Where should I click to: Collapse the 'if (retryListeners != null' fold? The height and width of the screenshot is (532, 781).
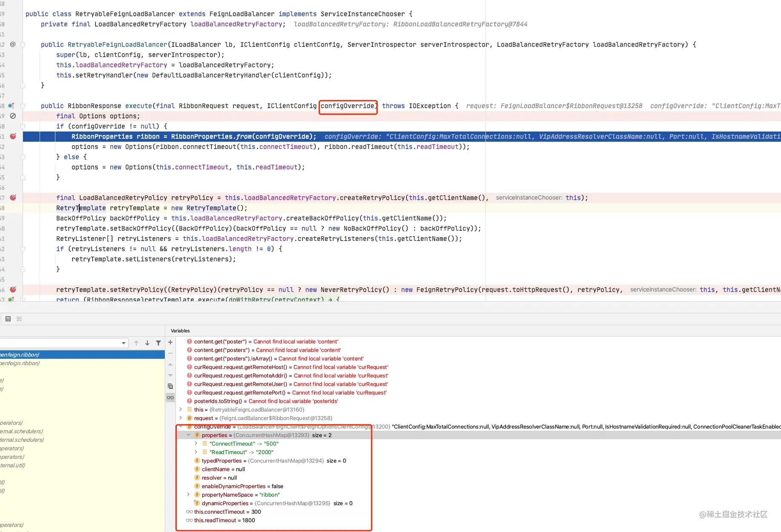23,249
